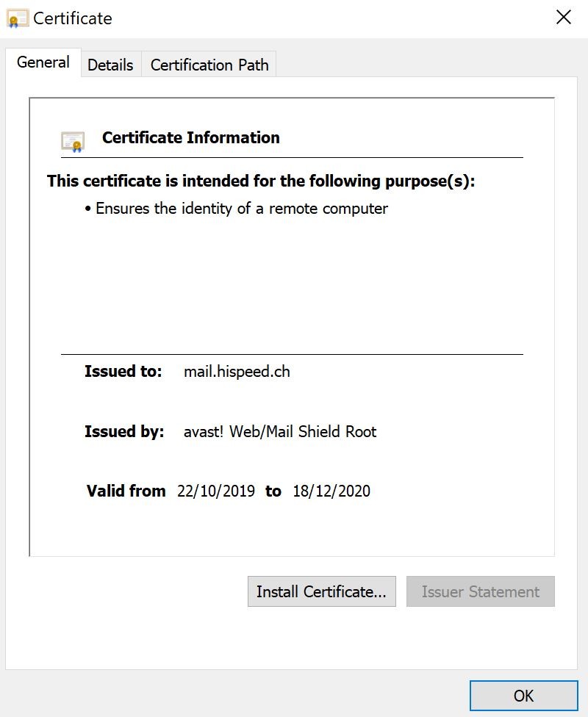The width and height of the screenshot is (588, 717).
Task: Switch to the General tab
Action: pyautogui.click(x=43, y=62)
